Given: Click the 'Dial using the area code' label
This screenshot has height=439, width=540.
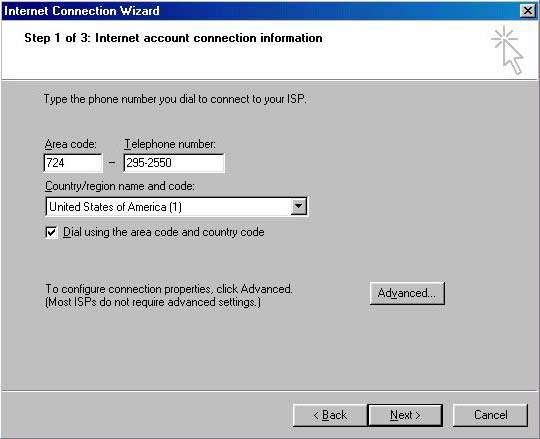Looking at the screenshot, I should [x=164, y=232].
